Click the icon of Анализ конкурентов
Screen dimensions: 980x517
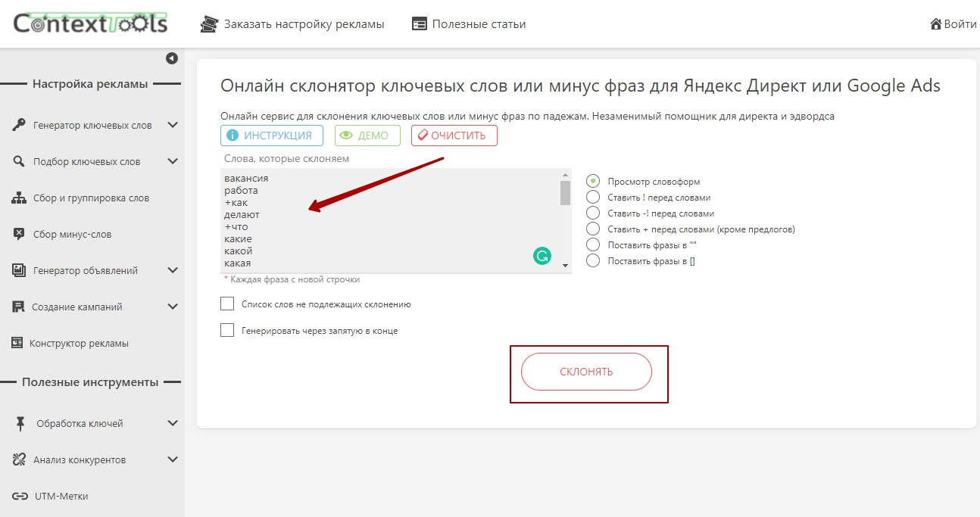pyautogui.click(x=20, y=460)
